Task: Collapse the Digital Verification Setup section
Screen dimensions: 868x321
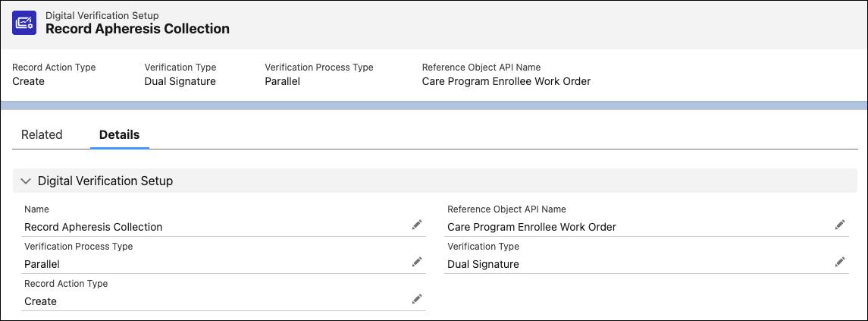Action: 26,181
